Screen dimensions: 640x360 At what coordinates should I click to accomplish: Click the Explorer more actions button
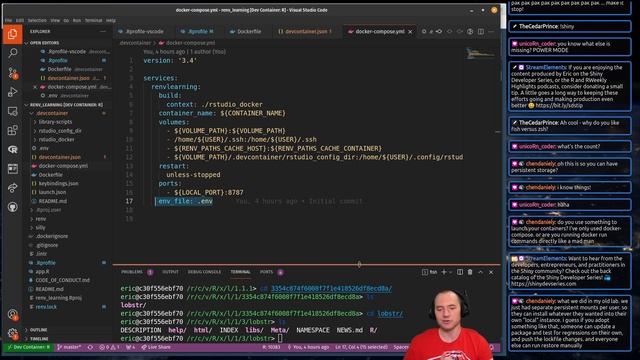[102, 31]
